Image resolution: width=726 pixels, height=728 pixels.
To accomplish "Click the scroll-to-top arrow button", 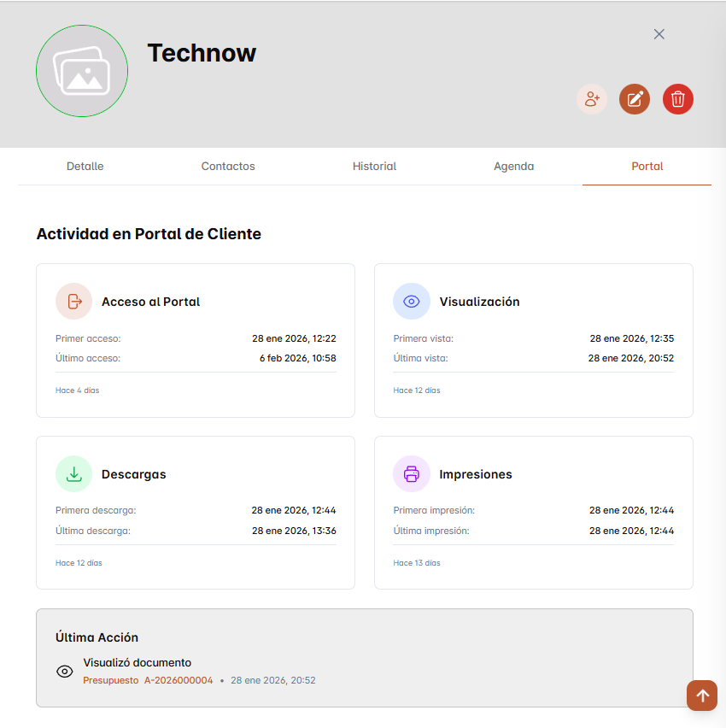I will [702, 695].
